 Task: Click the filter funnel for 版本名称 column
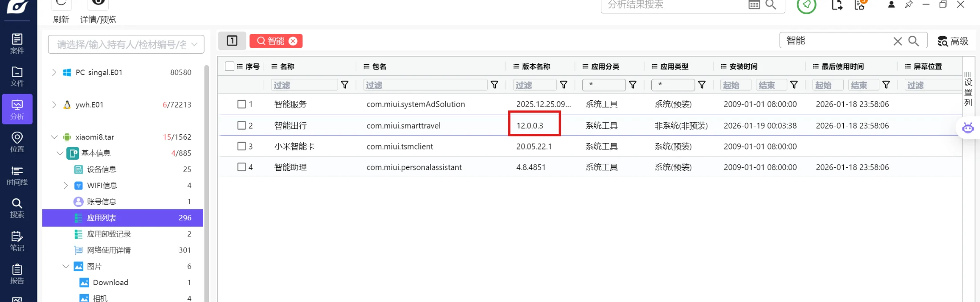(x=563, y=85)
